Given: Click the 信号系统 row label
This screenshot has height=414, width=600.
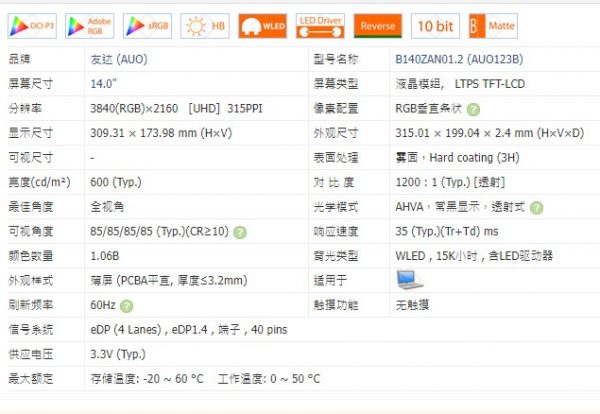Looking at the screenshot, I should pos(31,330).
